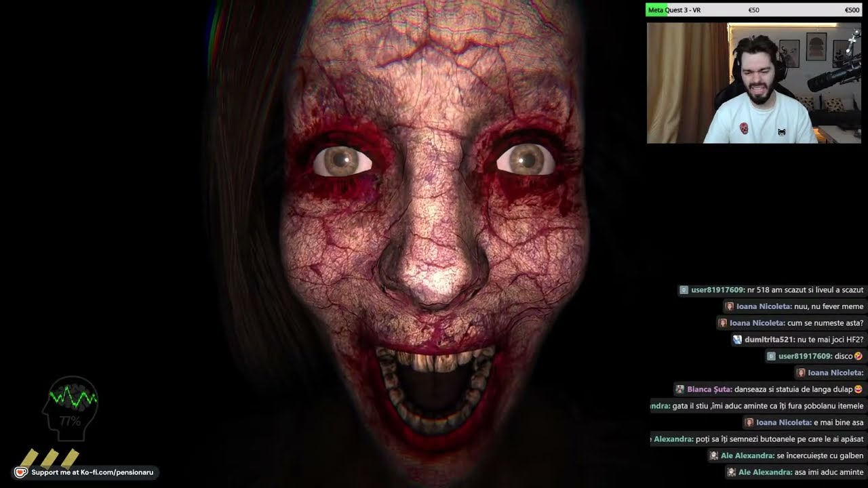Click username user81917609 on 'nr 518' message
This screenshot has height=488, width=868.
(x=718, y=290)
